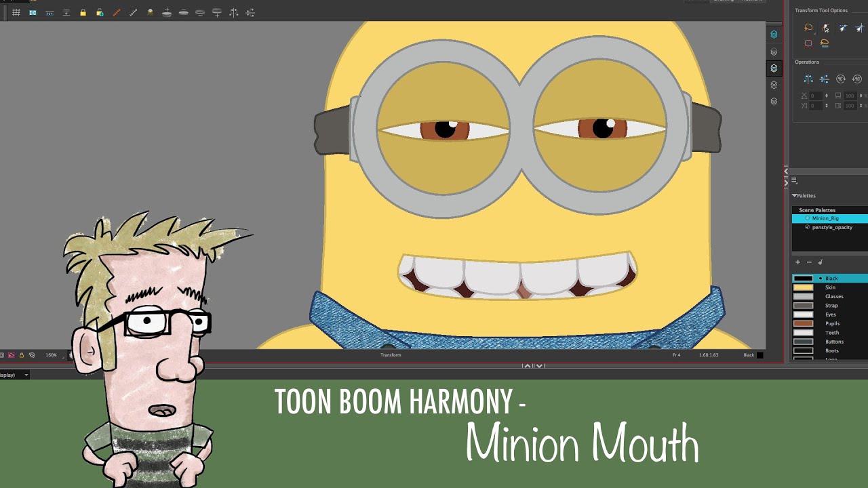
Task: Pick the Teeth colour swatch
Action: [804, 333]
